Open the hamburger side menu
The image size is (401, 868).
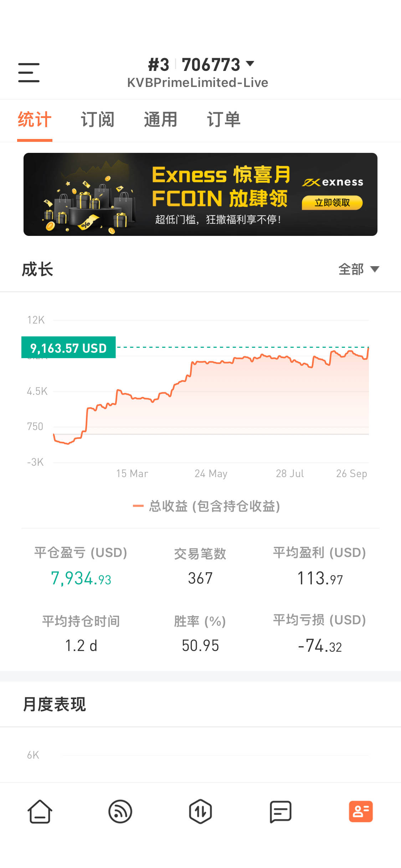[29, 73]
